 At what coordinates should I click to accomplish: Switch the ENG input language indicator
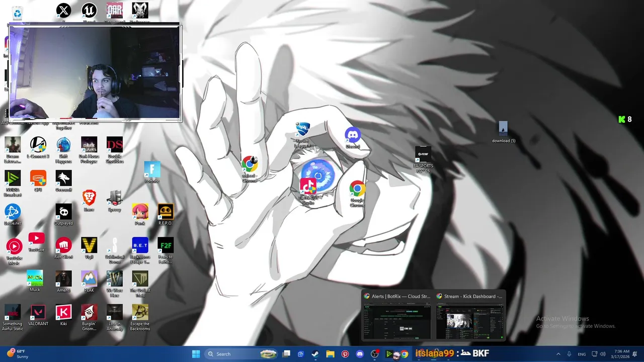coord(582,354)
